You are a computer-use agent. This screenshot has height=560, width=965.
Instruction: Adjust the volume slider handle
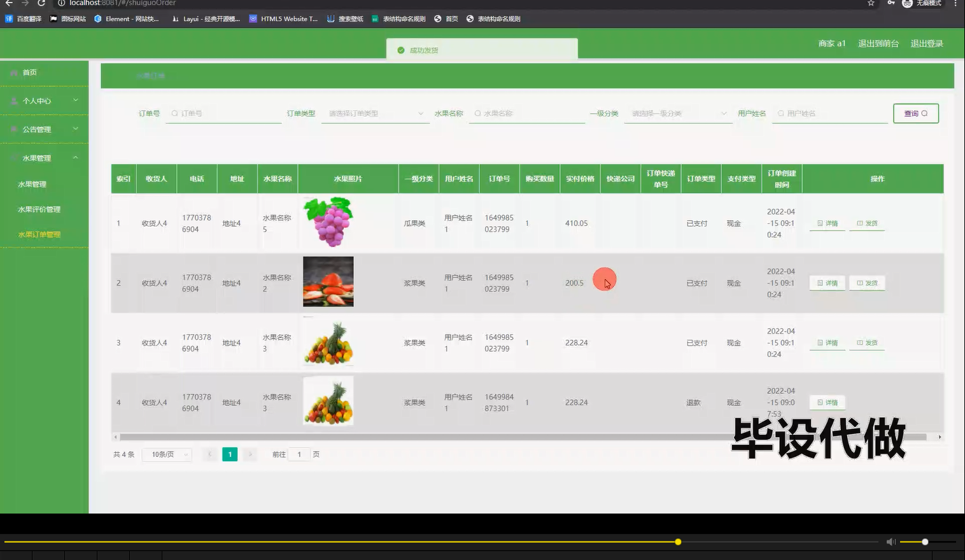coord(925,542)
